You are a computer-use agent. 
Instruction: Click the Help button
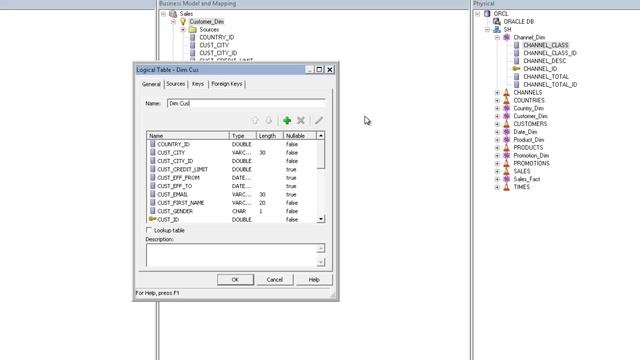click(314, 280)
